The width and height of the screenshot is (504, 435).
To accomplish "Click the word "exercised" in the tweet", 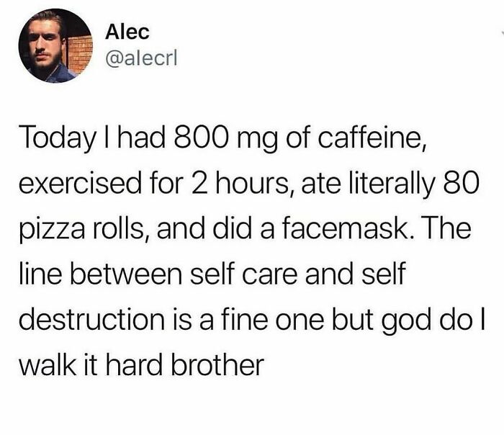I will click(x=80, y=182).
